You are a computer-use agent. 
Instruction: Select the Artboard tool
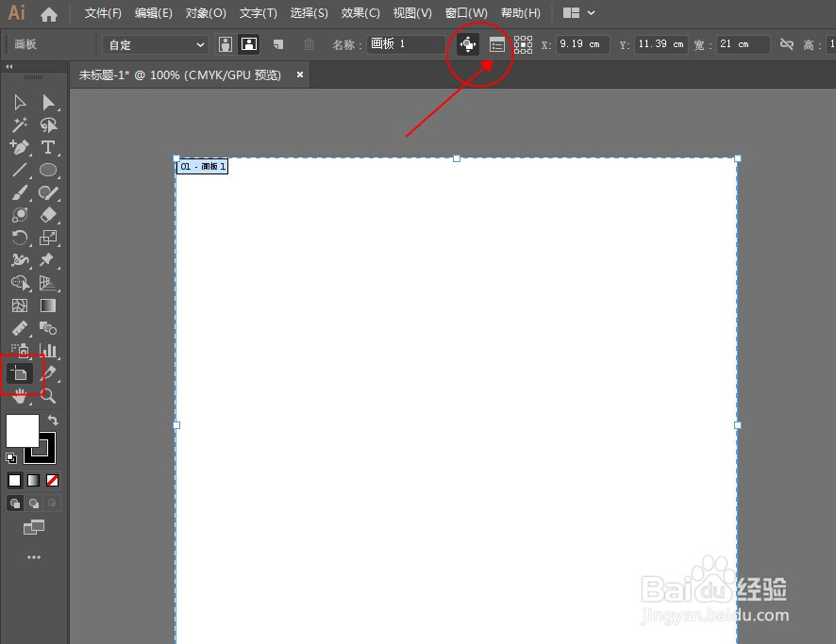(20, 373)
